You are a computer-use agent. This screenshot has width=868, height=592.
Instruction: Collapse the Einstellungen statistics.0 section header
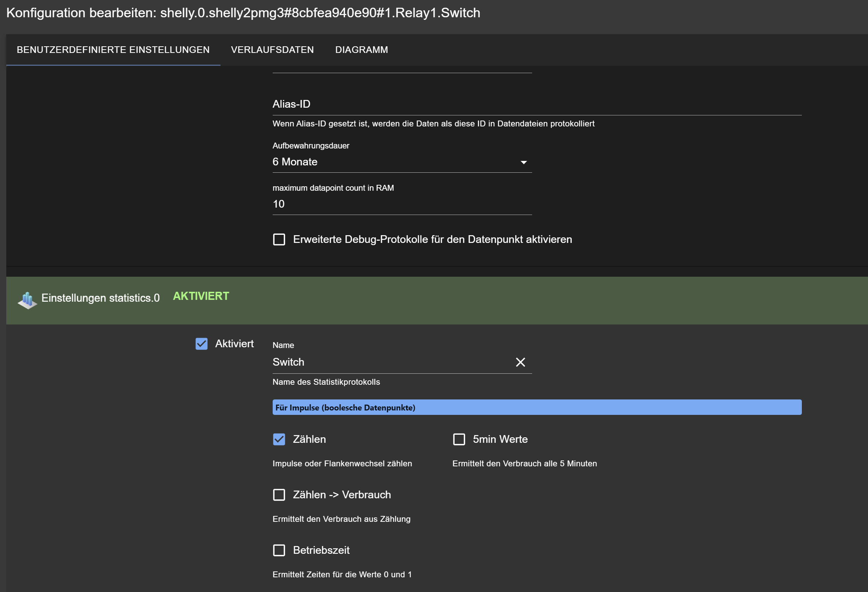point(523,300)
